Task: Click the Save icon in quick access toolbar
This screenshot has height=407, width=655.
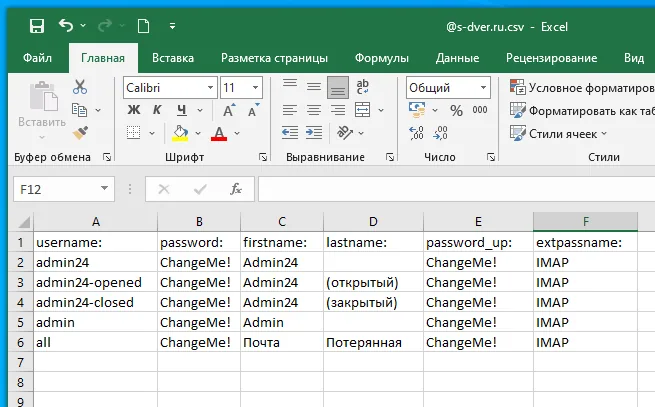Action: pos(37,26)
